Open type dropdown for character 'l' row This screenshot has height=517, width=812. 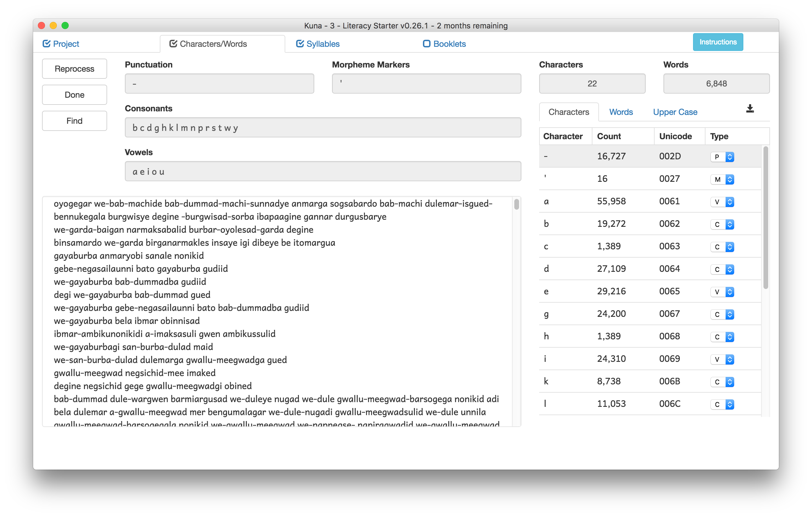click(x=722, y=404)
